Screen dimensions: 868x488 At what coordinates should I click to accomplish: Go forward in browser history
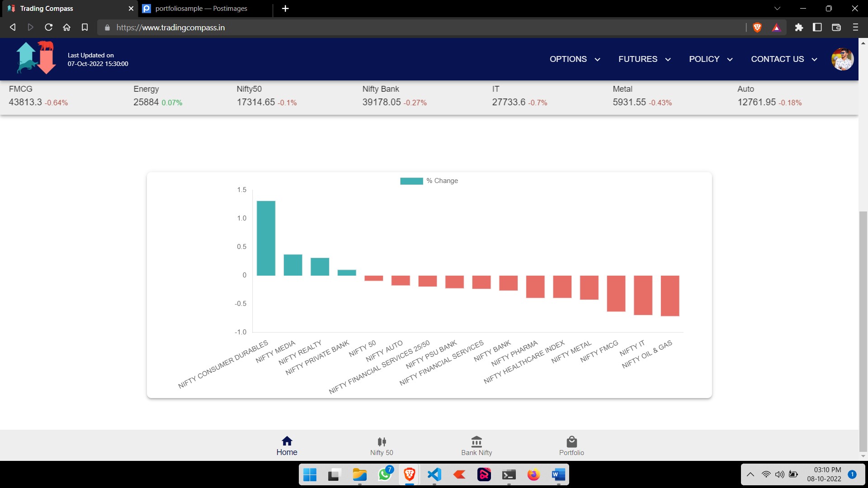coord(30,27)
